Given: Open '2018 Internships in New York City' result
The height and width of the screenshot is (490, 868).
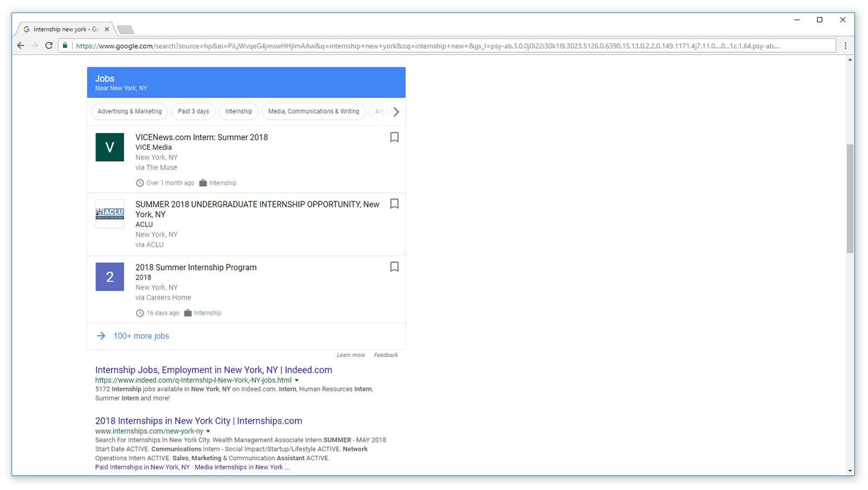Looking at the screenshot, I should point(199,421).
